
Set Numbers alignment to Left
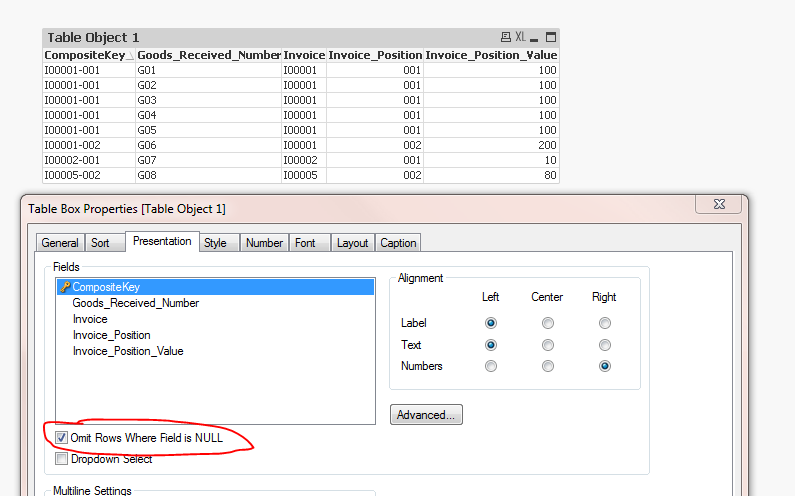pos(490,366)
